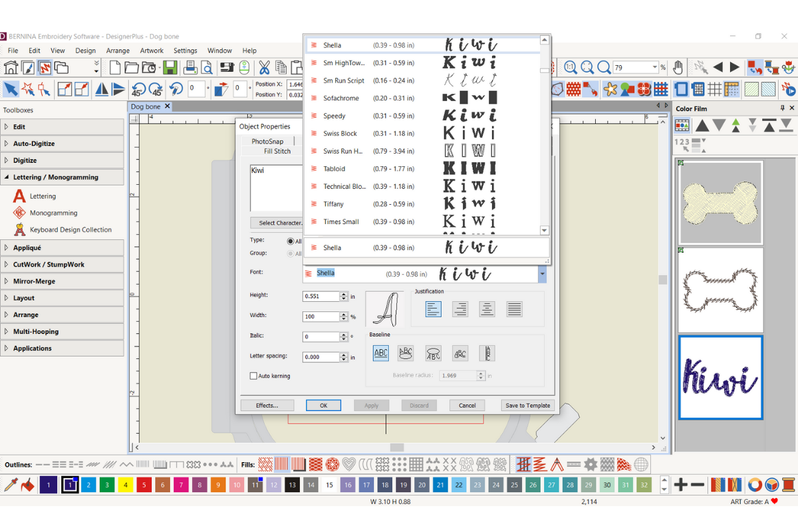Click the sewing machine icon
Screen dimensions: 798x532
227,67
